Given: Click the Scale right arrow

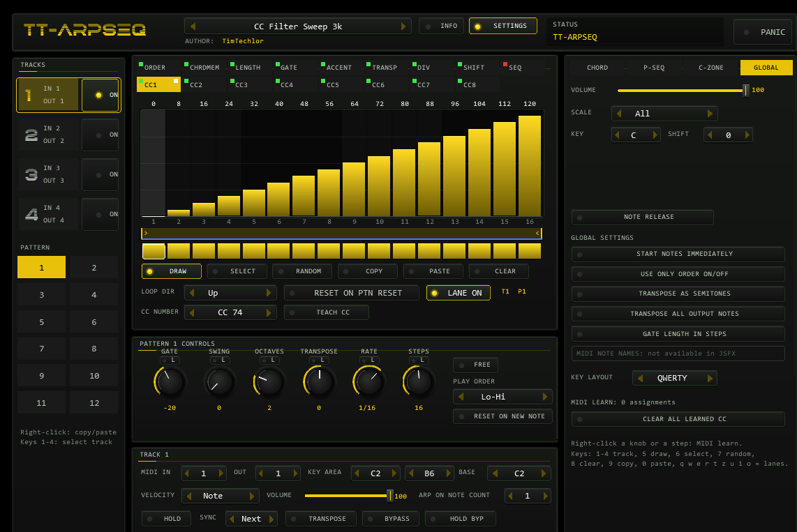Looking at the screenshot, I should coord(710,113).
